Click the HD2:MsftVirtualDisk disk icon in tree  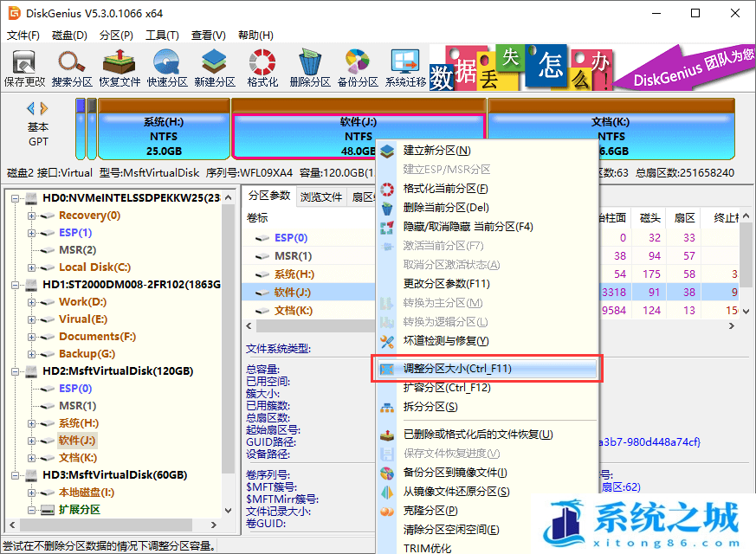click(x=31, y=371)
